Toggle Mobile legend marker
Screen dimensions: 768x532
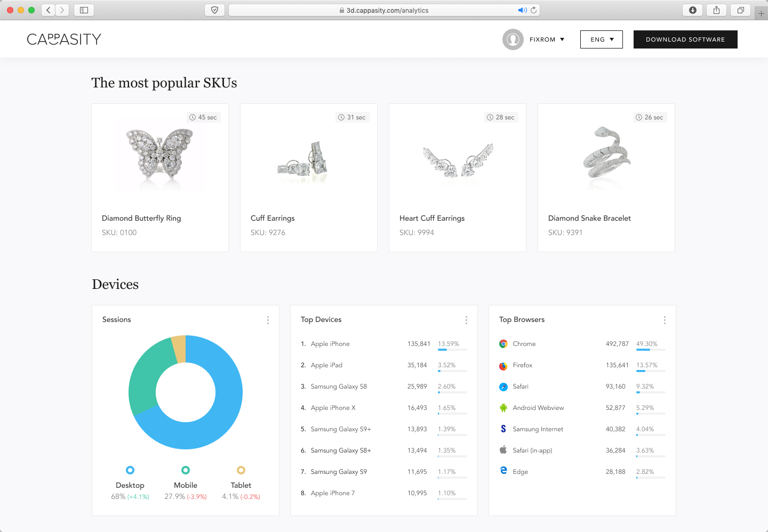tap(186, 470)
